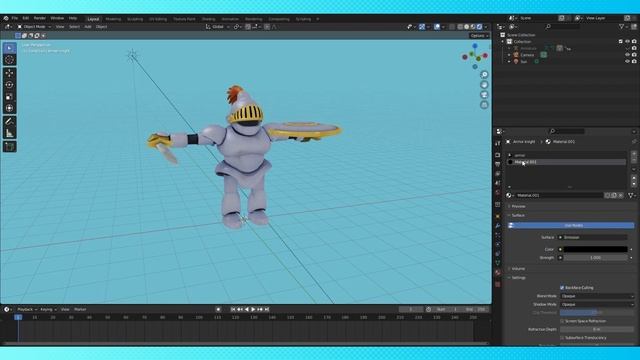This screenshot has height=360, width=640.
Task: Toggle render camera icon for Camera row
Action: pos(634,55)
